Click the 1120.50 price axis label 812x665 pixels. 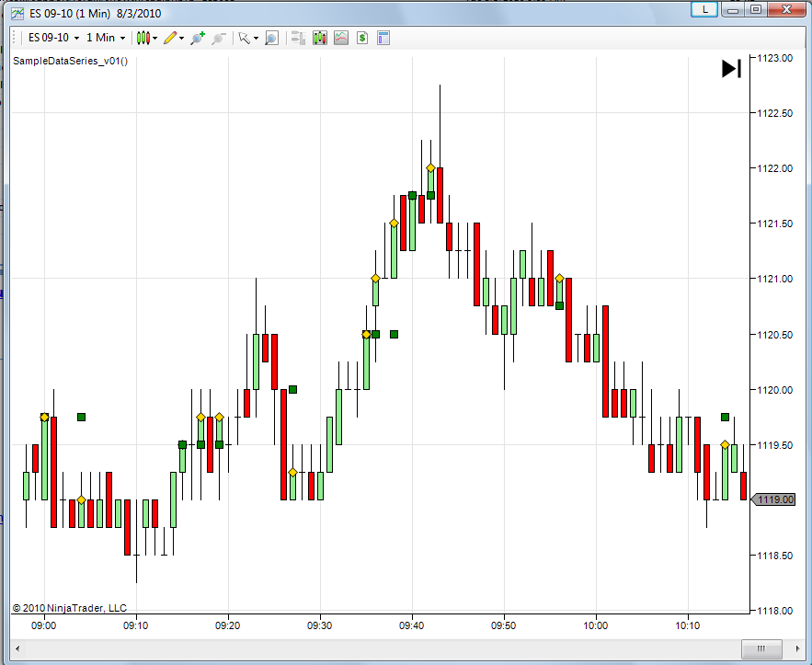click(x=774, y=335)
